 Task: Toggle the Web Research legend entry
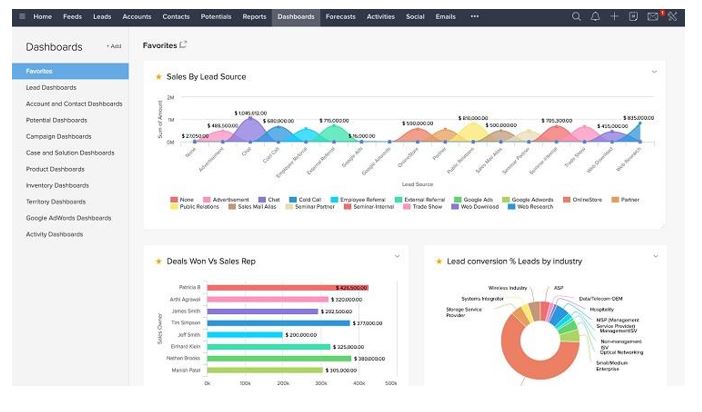(x=531, y=207)
